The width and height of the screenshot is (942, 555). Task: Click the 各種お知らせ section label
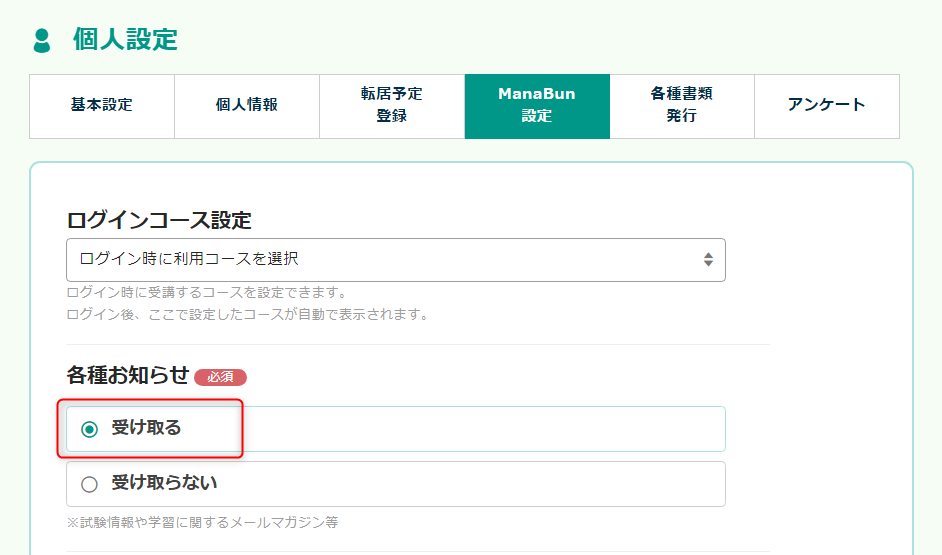pyautogui.click(x=127, y=375)
